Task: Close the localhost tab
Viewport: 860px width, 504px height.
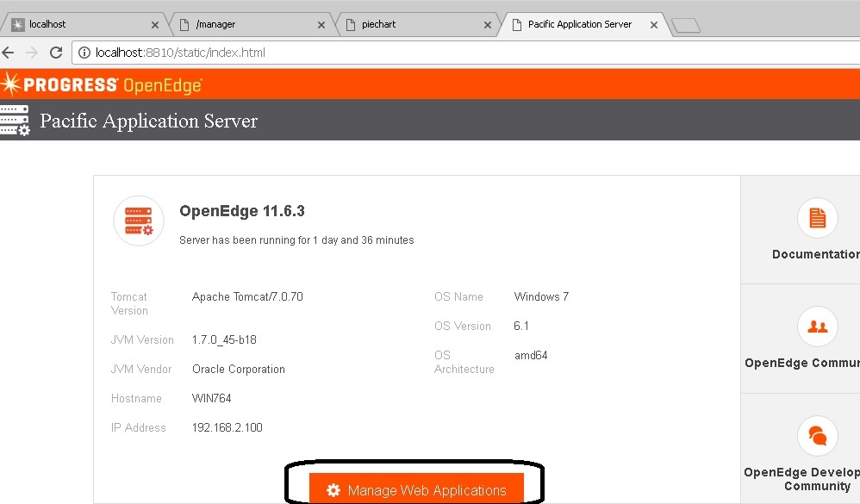Action: 154,25
